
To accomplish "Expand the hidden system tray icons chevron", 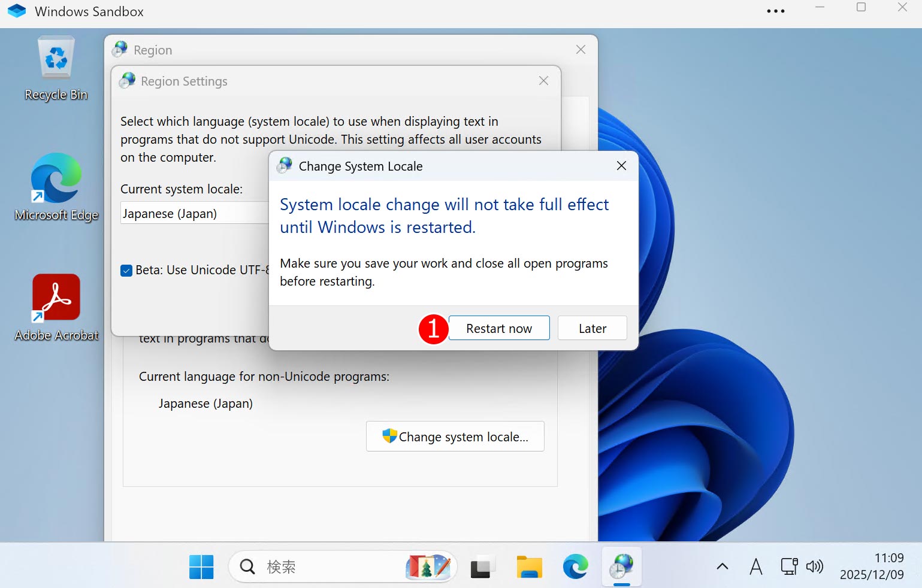I will click(x=723, y=566).
